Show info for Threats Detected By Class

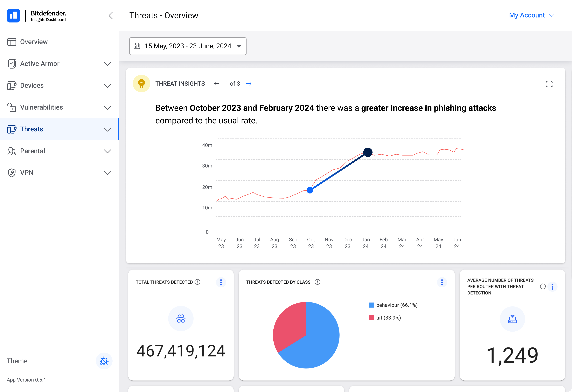point(317,282)
